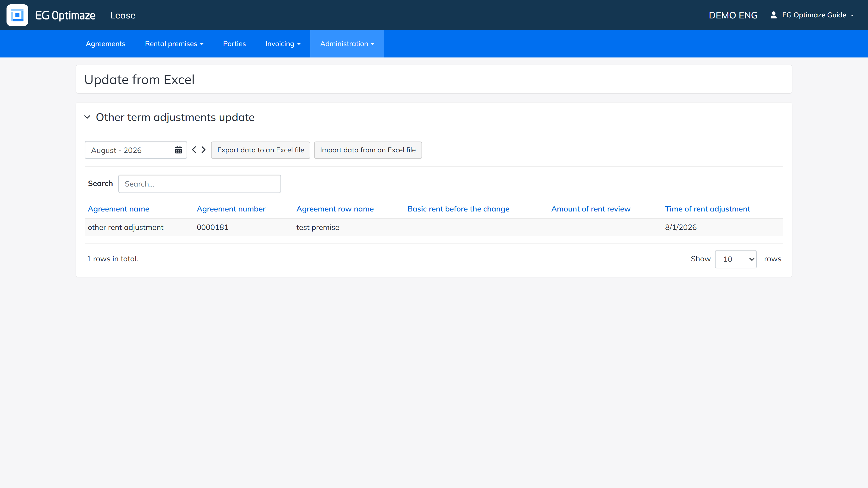Click the '1 rows in total.' text
This screenshot has width=868, height=488.
(x=113, y=259)
